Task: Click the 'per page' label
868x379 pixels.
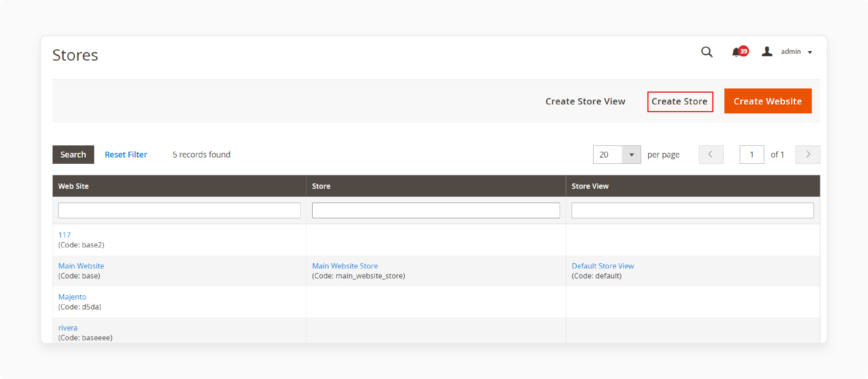Action: [663, 155]
